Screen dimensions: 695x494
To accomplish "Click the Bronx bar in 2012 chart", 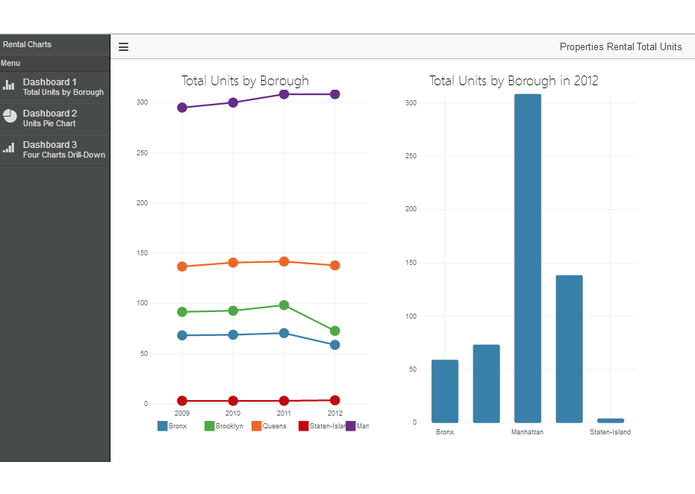I will pyautogui.click(x=445, y=391).
